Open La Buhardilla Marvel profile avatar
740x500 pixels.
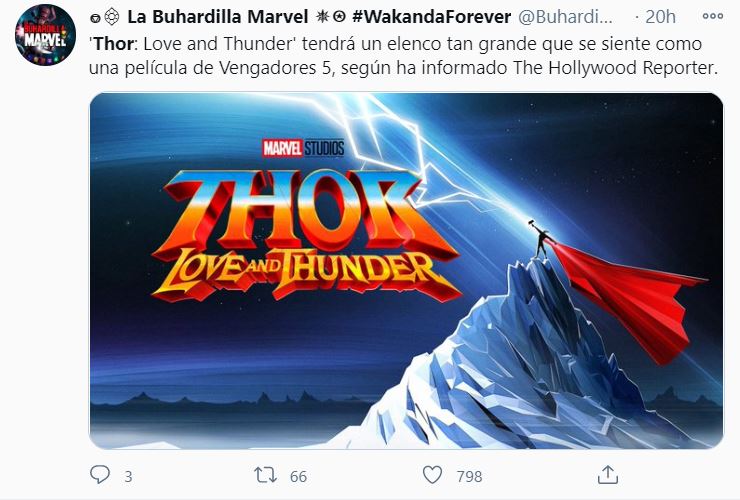coord(45,35)
